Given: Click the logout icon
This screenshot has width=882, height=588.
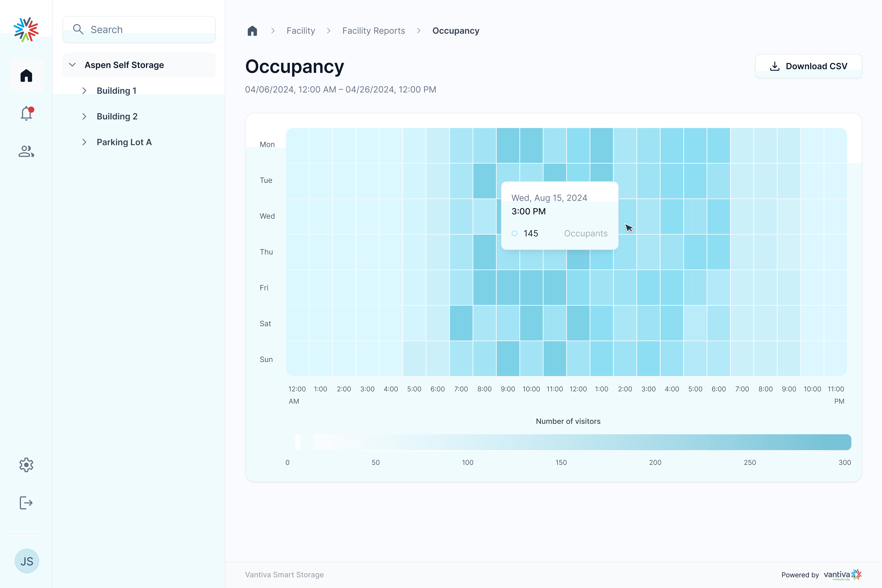Looking at the screenshot, I should pos(26,503).
